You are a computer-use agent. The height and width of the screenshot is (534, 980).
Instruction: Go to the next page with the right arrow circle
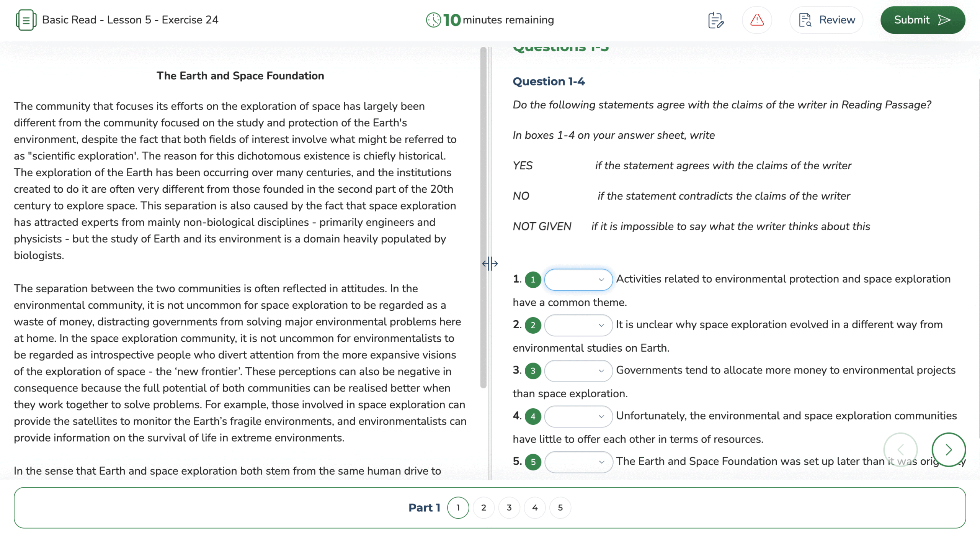tap(948, 449)
